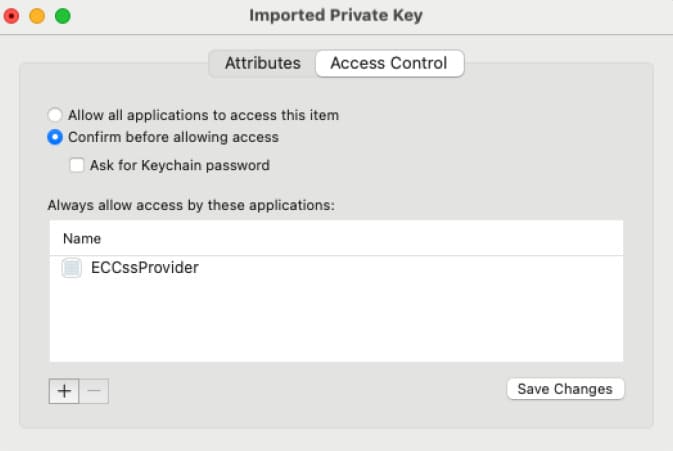The height and width of the screenshot is (451, 673).
Task: Choose the 'Confirm before allowing access' radio circle
Action: 55,137
